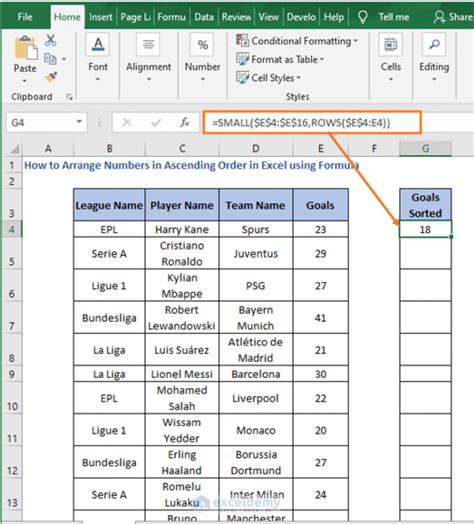
Task: Switch to the Formulas tab
Action: pyautogui.click(x=171, y=17)
